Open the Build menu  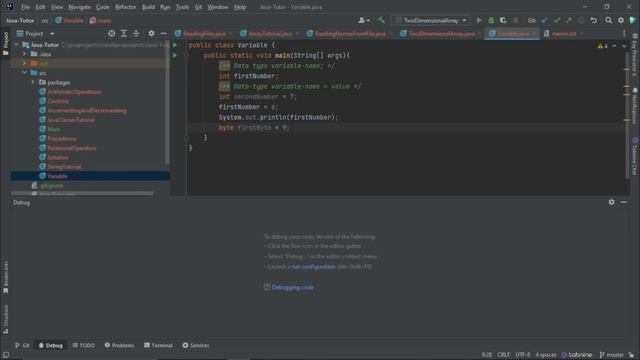[x=148, y=7]
